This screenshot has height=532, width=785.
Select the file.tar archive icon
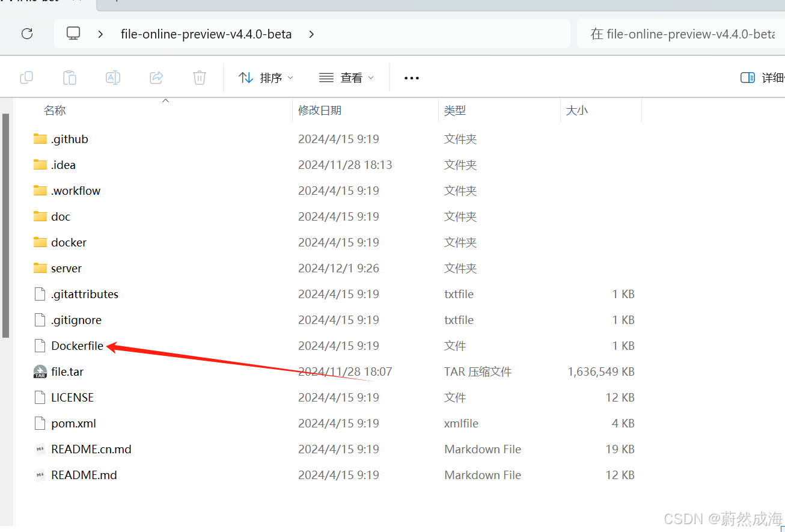pos(40,371)
